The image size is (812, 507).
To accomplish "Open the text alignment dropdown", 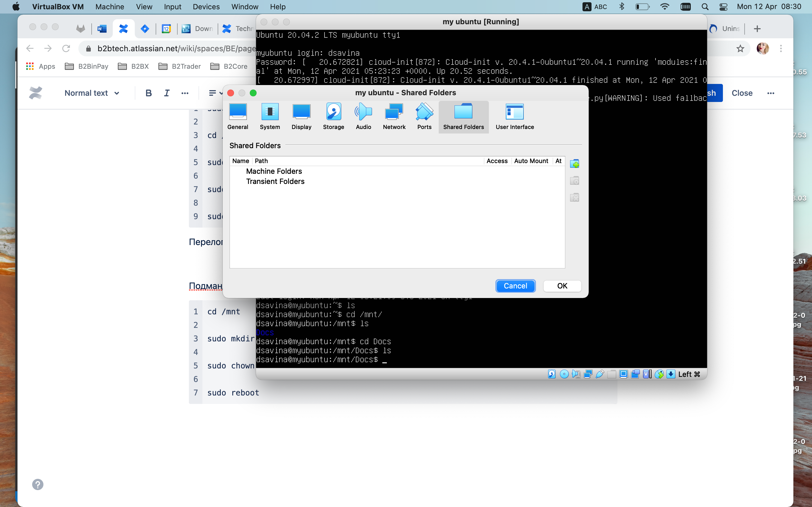I will point(215,93).
